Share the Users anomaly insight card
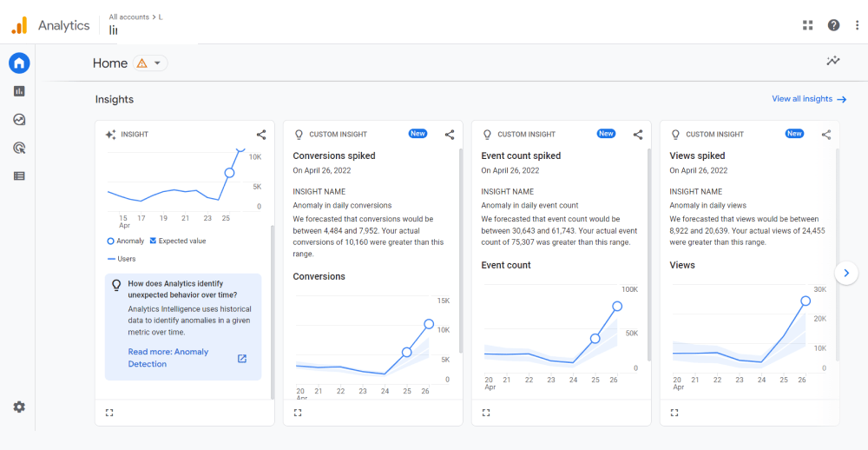The image size is (868, 450). pos(261,134)
